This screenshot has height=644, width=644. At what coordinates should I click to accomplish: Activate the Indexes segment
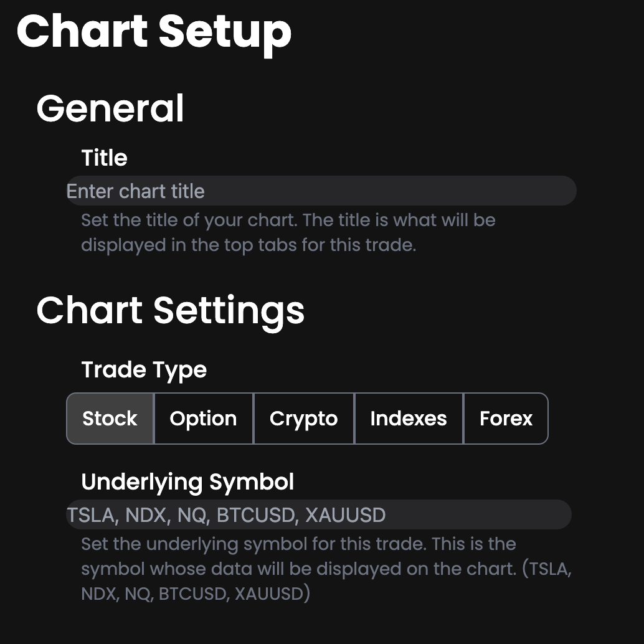(x=408, y=419)
